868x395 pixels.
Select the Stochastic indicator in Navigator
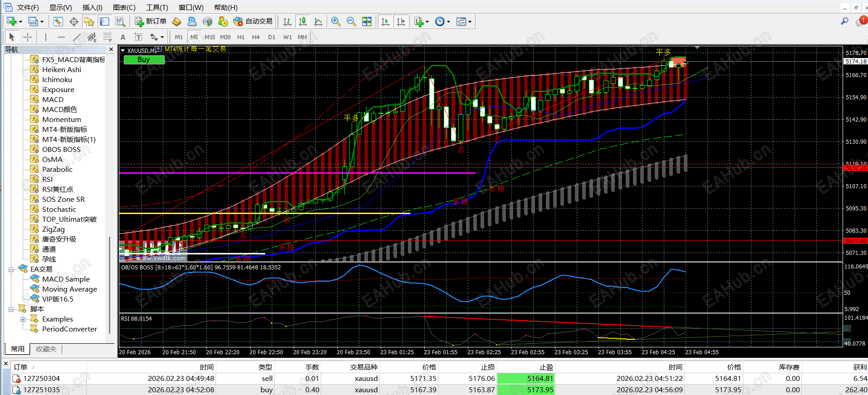pos(59,209)
